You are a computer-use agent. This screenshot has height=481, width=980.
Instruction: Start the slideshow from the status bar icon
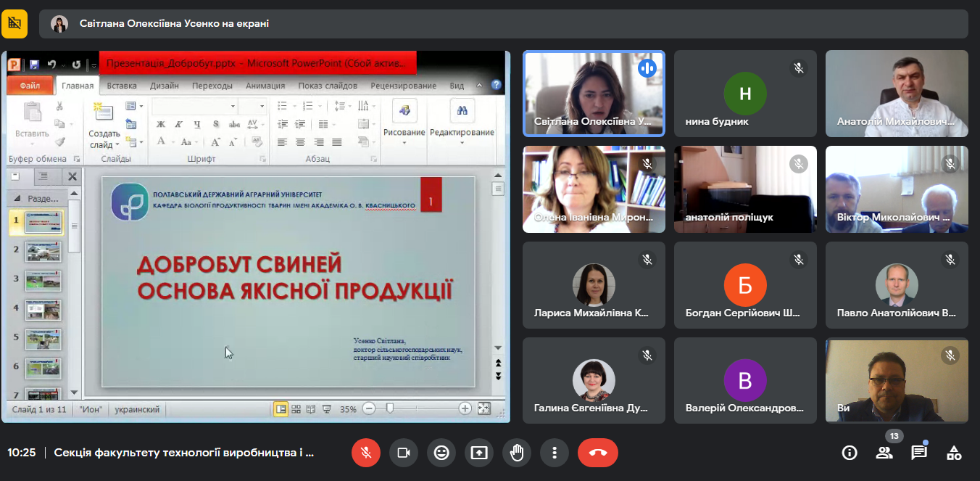[327, 409]
